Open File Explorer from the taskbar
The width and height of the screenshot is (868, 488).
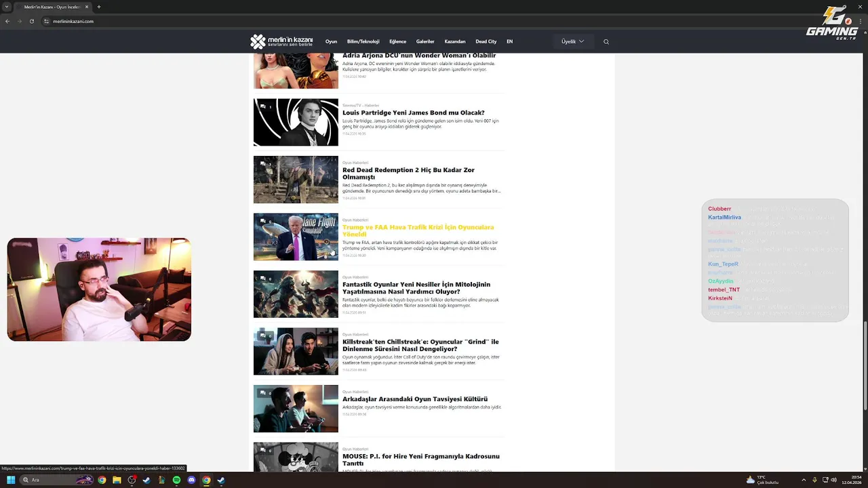(117, 480)
